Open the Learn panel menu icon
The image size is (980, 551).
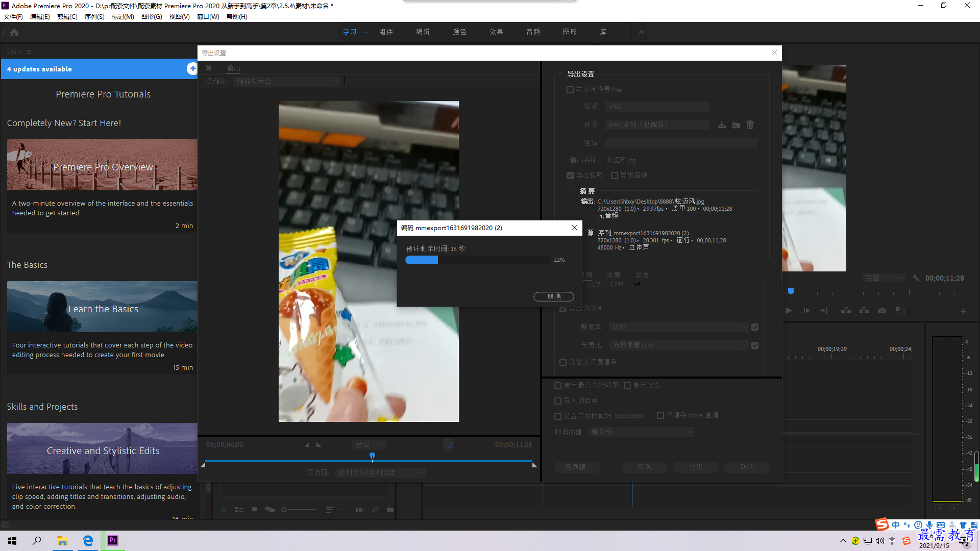(x=29, y=52)
